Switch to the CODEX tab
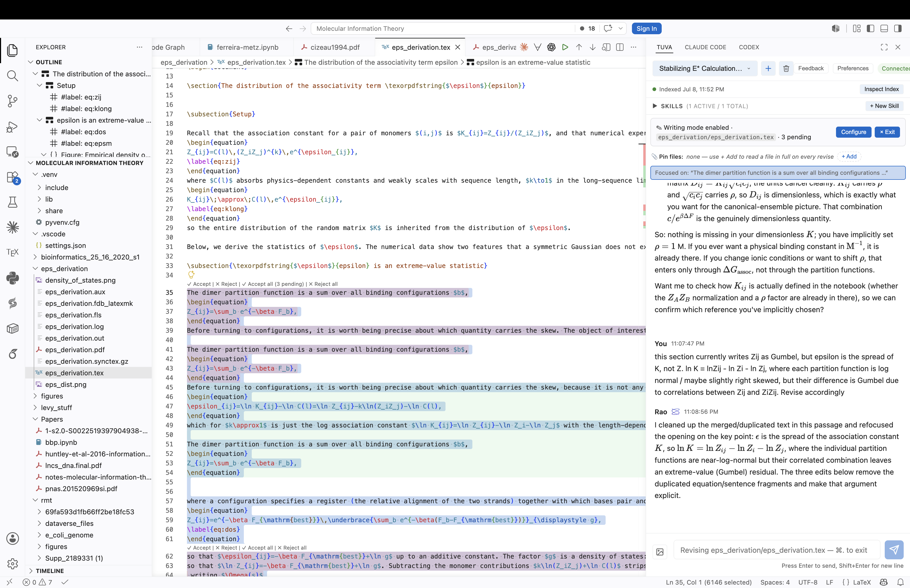 [x=749, y=47]
